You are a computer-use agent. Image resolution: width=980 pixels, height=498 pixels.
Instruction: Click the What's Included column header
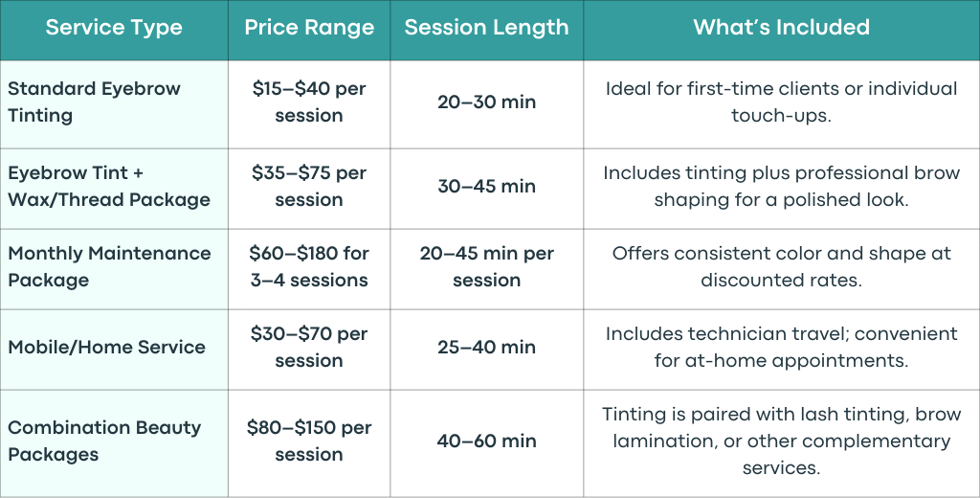tap(781, 28)
